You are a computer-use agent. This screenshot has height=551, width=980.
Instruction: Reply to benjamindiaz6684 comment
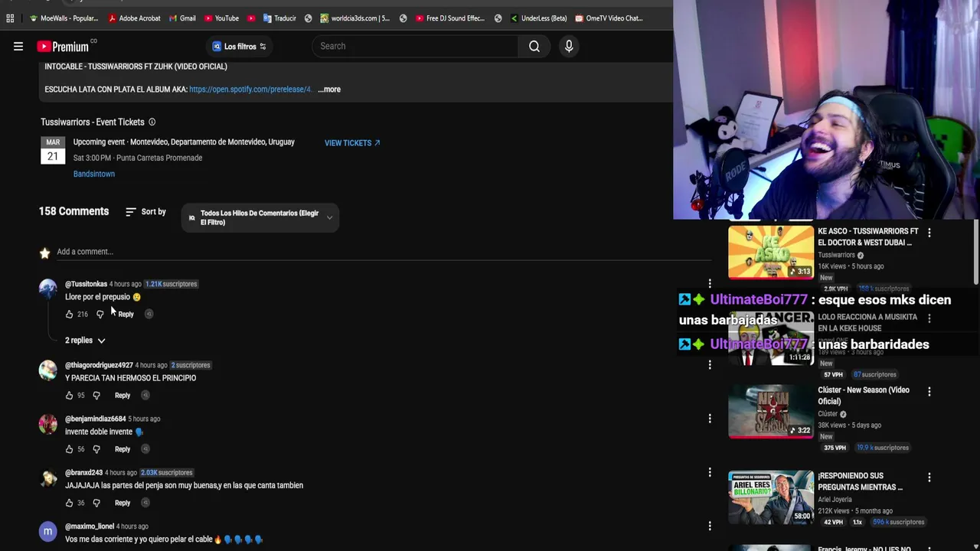(122, 449)
